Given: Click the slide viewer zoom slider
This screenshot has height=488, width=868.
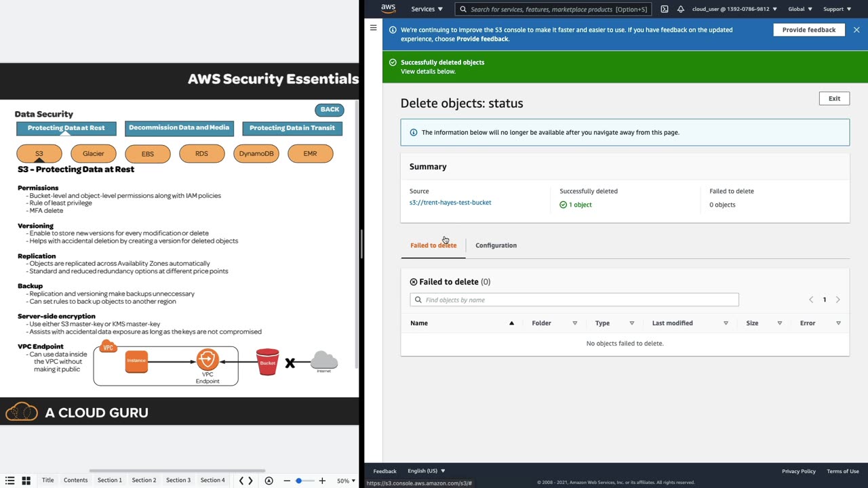Looking at the screenshot, I should [x=304, y=481].
